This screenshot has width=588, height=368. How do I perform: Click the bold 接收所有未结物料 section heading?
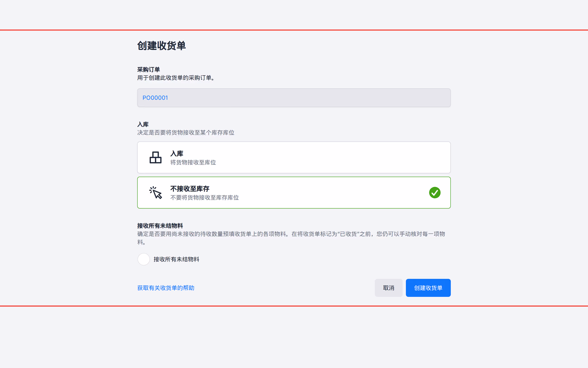[x=160, y=226]
